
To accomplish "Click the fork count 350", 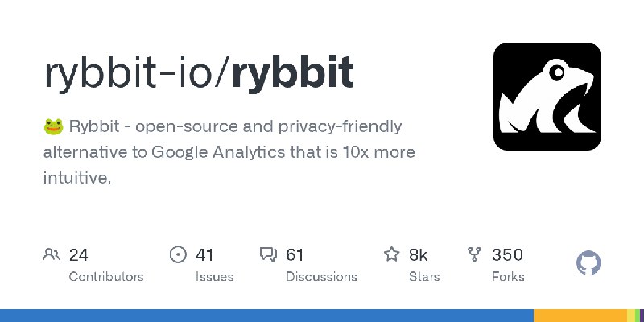I will click(507, 255).
